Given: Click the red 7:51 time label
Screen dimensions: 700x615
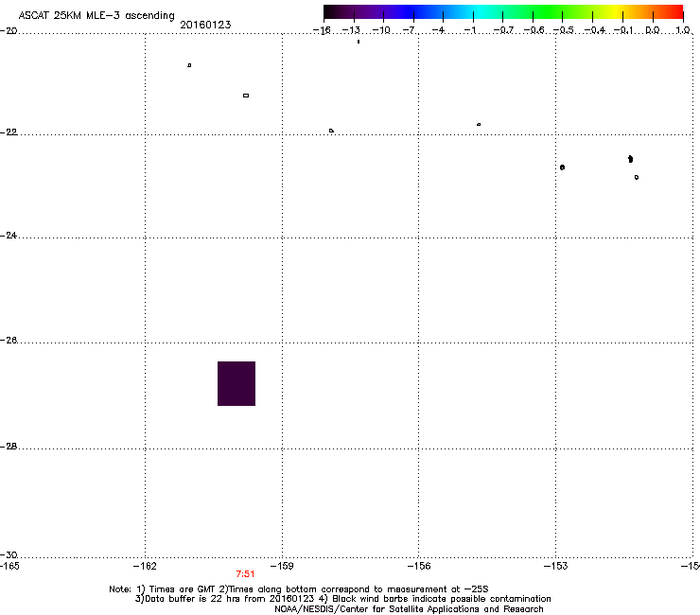Looking at the screenshot, I should (x=245, y=574).
